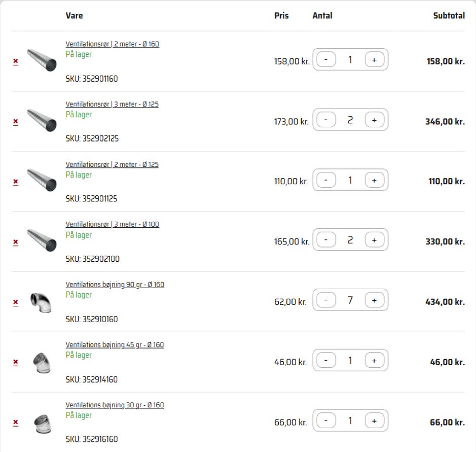This screenshot has width=476, height=452.
Task: Add one more 2 meter Ø 125 pipe
Action: click(x=374, y=180)
